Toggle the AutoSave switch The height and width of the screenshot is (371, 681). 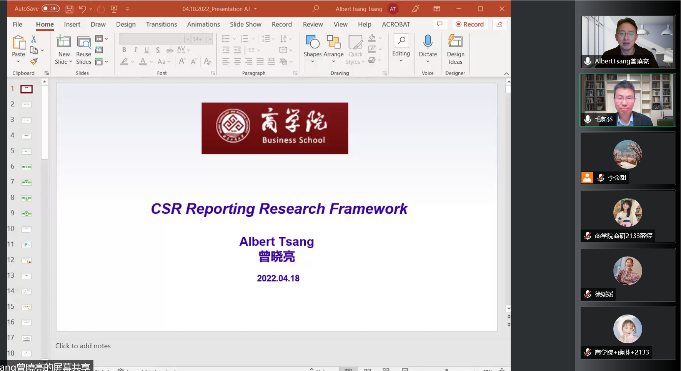[50, 9]
